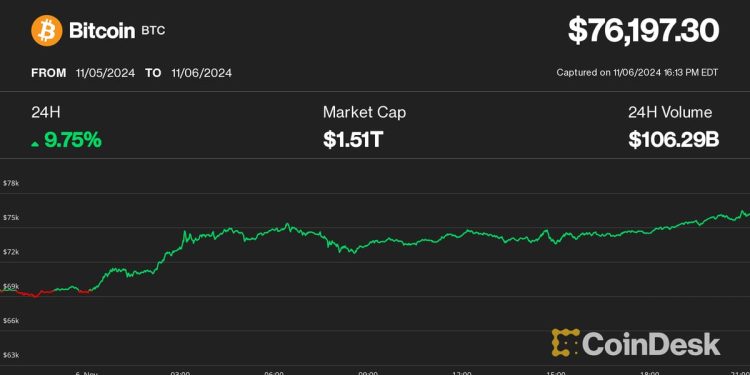Click the $106.29B volume value
750x375 pixels.
[x=673, y=140]
